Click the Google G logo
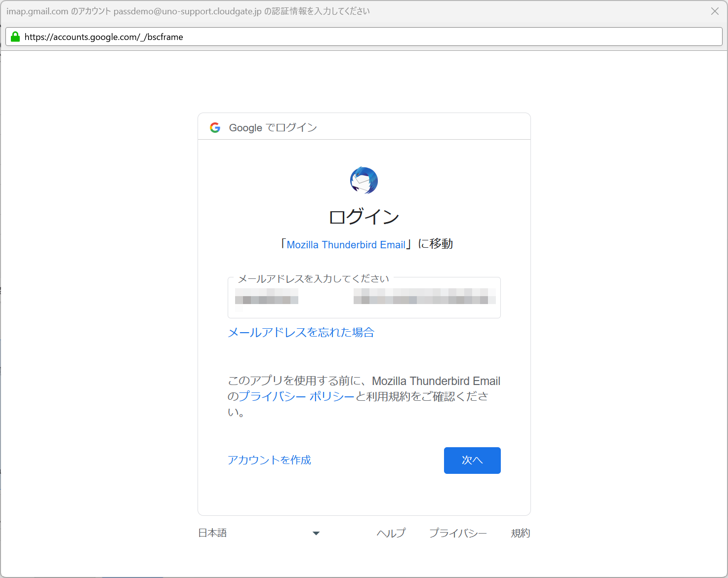 (x=215, y=127)
